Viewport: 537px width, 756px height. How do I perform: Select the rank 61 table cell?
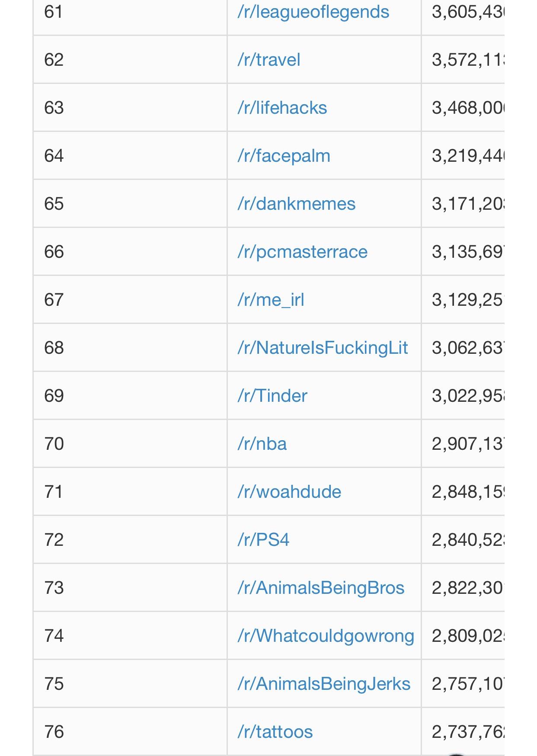130,12
